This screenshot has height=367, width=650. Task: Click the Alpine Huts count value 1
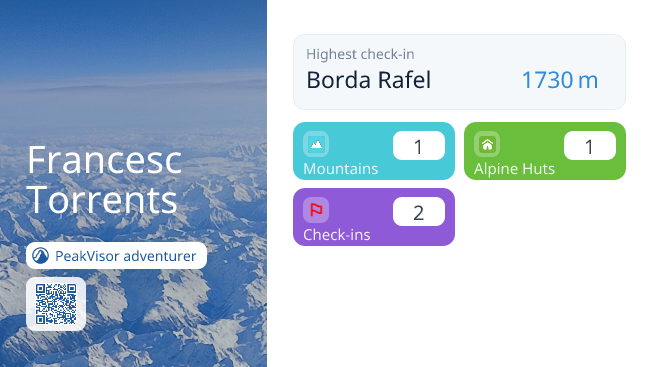(x=589, y=146)
